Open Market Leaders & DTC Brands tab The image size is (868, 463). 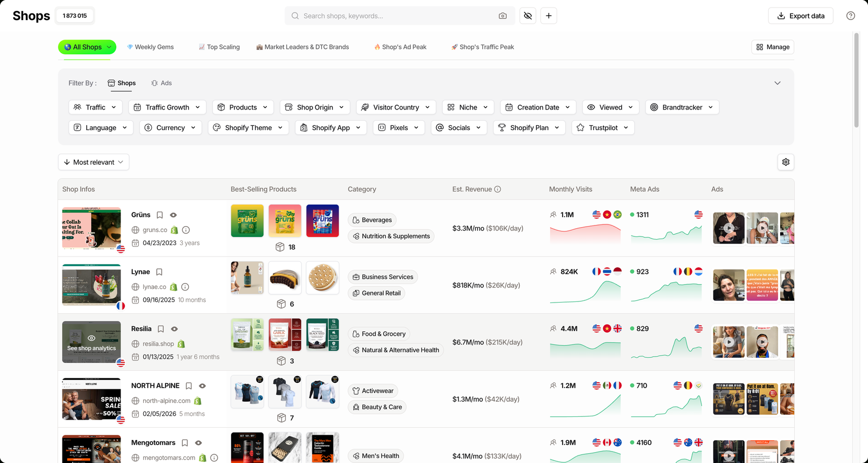click(x=303, y=47)
